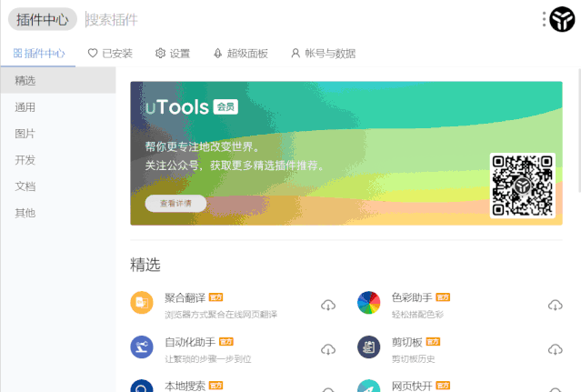Select the 精选 category in sidebar

pos(58,80)
